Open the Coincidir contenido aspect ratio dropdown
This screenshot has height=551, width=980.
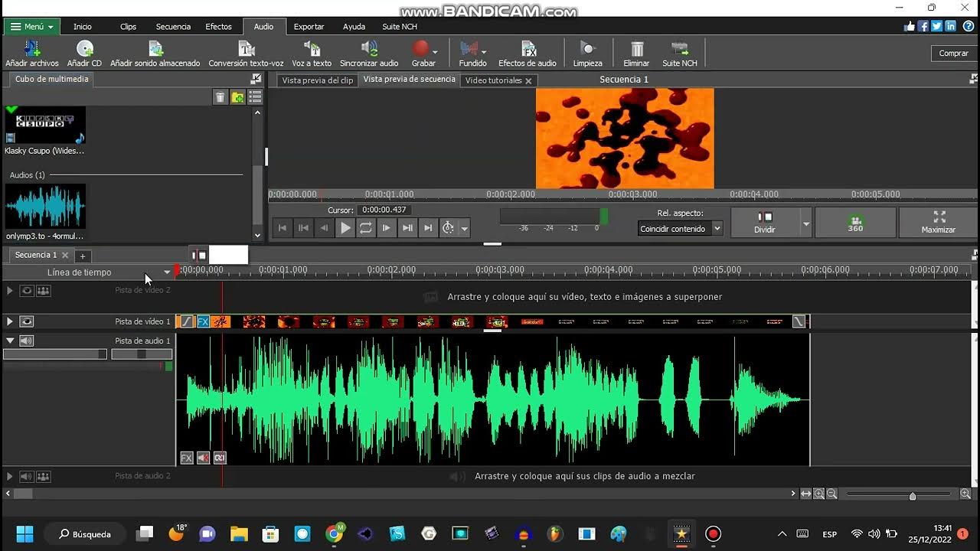[x=681, y=229]
